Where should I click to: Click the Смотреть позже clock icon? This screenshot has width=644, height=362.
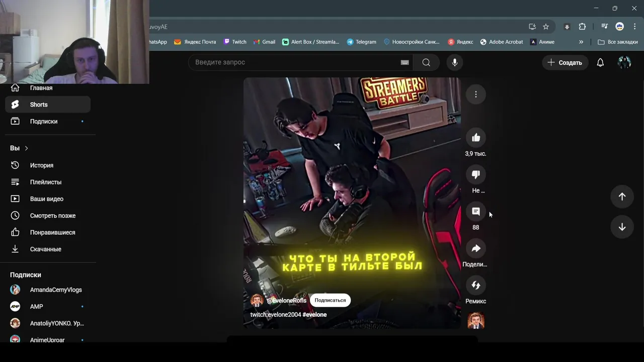click(15, 216)
